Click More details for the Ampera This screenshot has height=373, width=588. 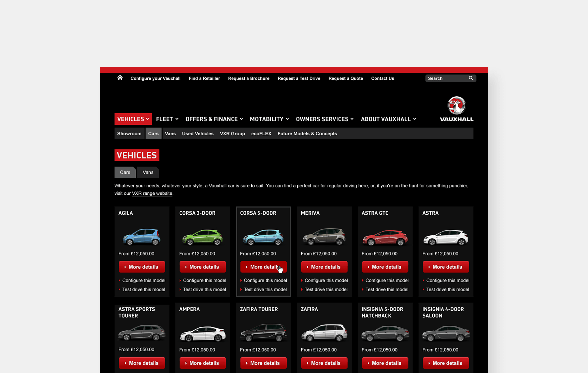coord(202,363)
